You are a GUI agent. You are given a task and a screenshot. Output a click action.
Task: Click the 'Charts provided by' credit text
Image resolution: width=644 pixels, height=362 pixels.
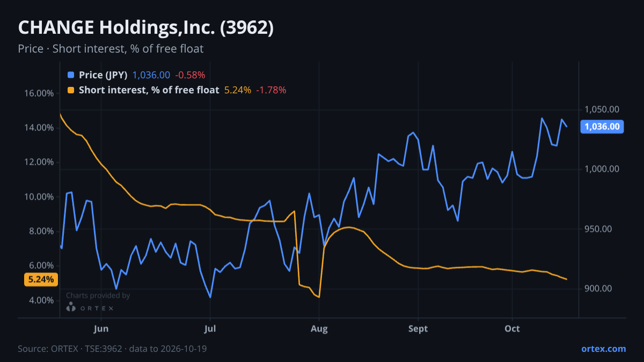coord(98,295)
